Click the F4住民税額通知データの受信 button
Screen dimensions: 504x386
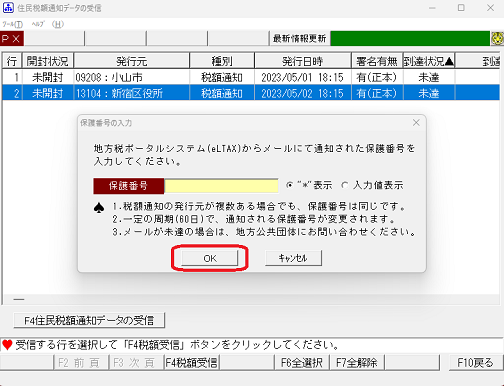tap(89, 320)
